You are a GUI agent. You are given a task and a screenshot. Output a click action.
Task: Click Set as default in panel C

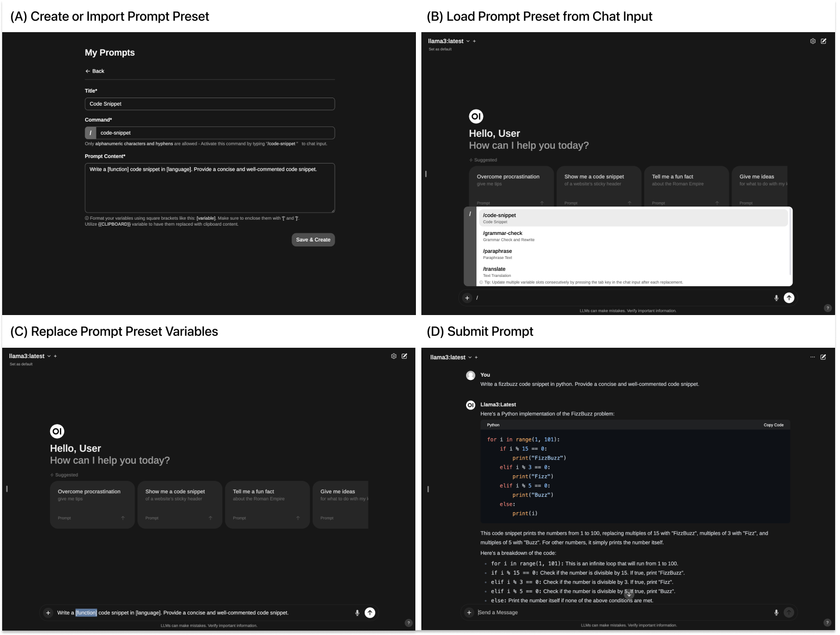click(x=21, y=365)
